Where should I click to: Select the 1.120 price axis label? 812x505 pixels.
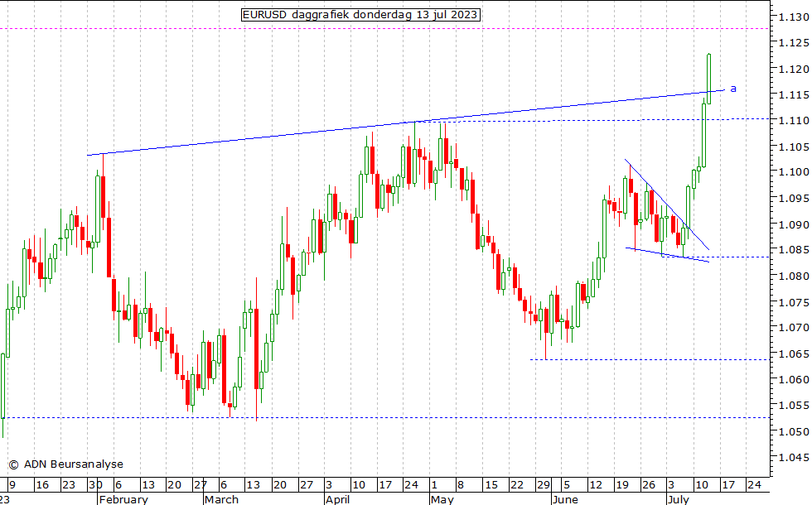click(x=794, y=69)
